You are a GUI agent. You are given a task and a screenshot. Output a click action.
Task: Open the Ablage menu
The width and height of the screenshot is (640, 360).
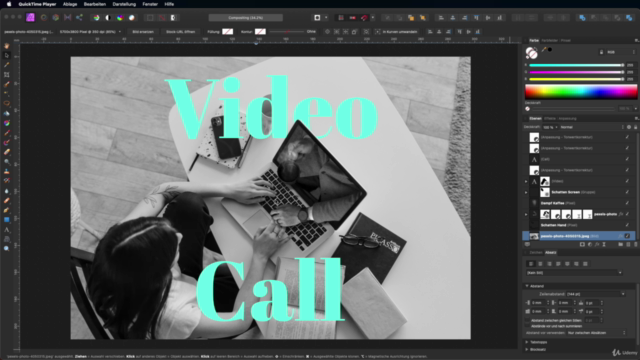[x=70, y=4]
